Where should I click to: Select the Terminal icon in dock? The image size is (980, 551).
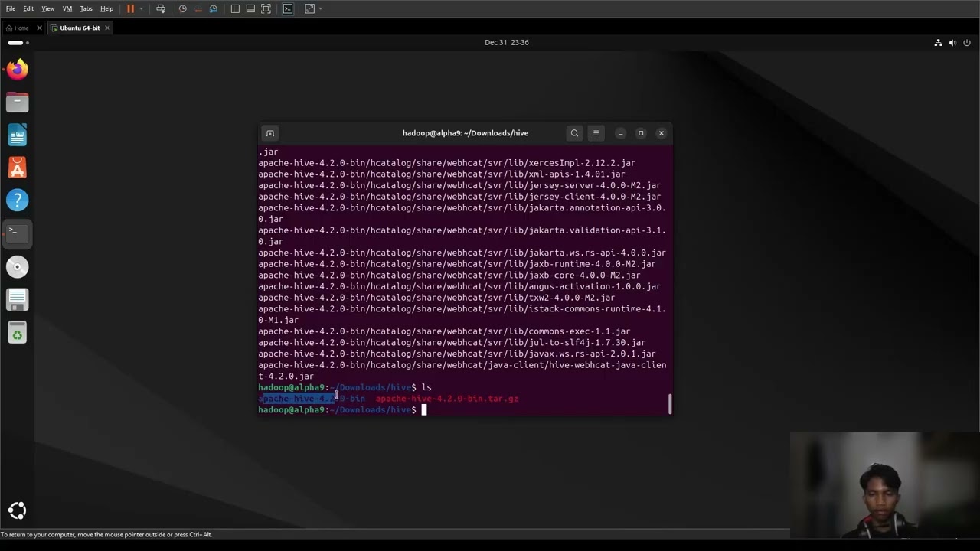click(18, 233)
